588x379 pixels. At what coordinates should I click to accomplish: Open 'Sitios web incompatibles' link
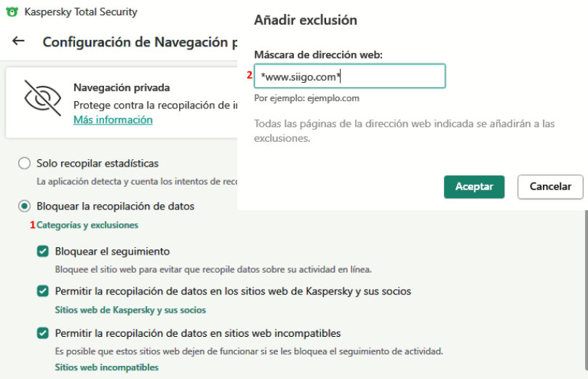(x=107, y=367)
